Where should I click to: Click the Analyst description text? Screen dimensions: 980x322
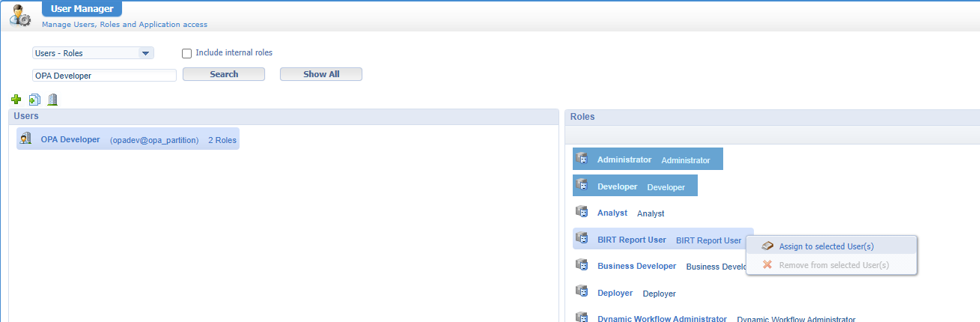[x=651, y=213]
